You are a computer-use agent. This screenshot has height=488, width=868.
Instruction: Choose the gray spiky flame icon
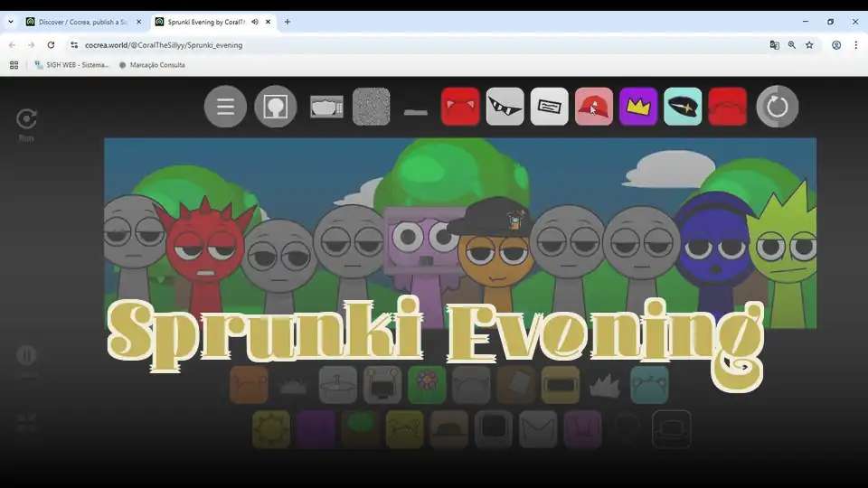point(605,386)
